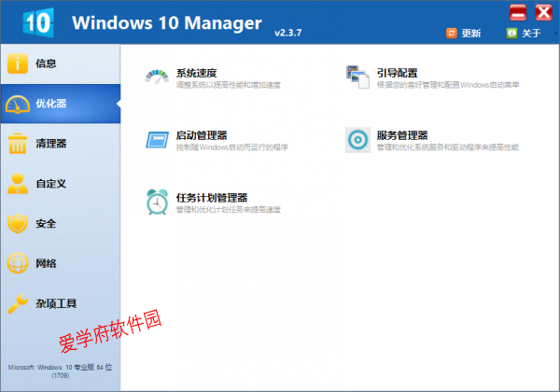Click the 系统速度 description text
This screenshot has height=392, width=560.
[x=229, y=85]
